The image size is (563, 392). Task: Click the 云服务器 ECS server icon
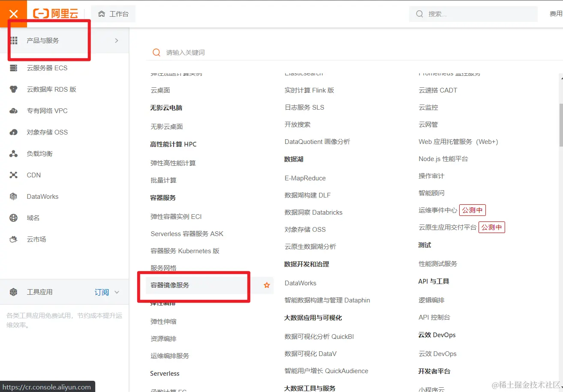(14, 68)
